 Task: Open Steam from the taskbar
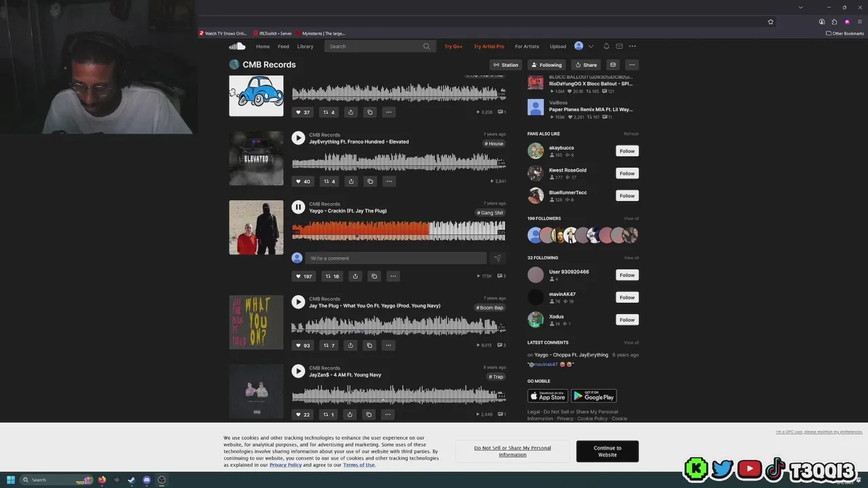132,480
